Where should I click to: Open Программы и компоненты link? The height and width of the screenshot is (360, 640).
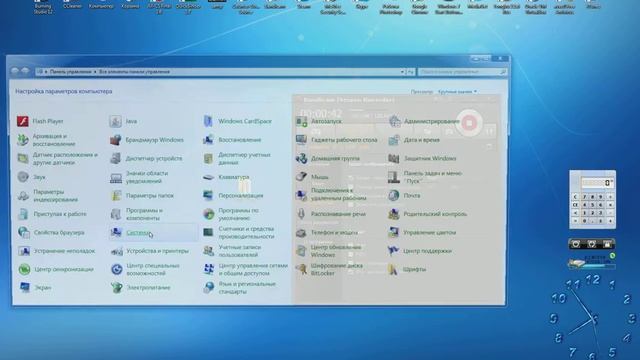[144, 214]
